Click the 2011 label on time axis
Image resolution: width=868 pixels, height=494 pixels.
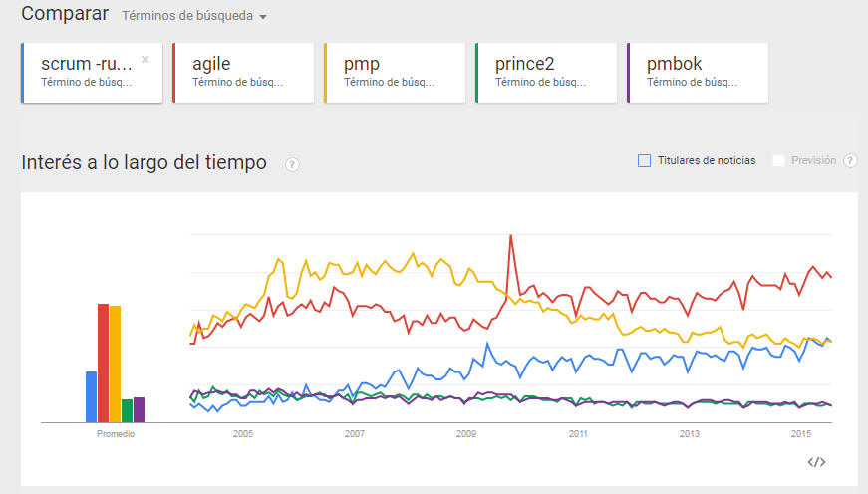[578, 434]
